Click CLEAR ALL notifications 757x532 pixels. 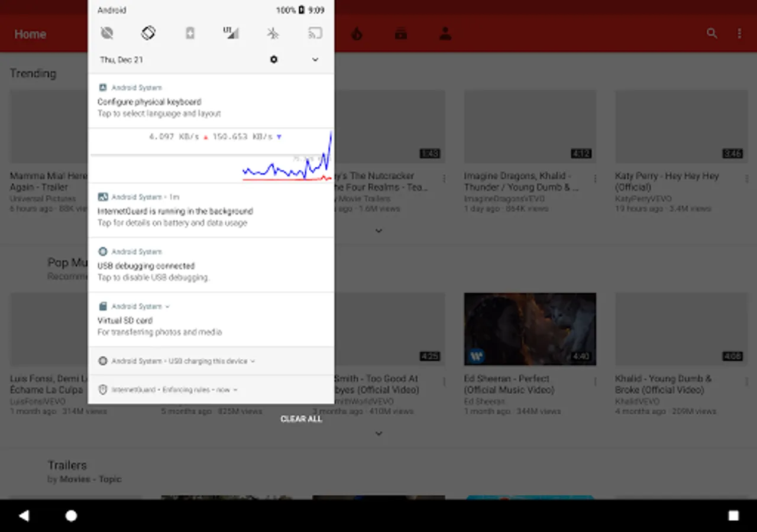(x=302, y=419)
